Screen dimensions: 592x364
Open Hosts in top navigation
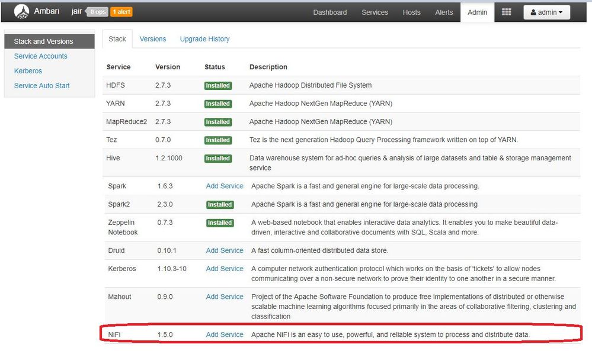411,12
